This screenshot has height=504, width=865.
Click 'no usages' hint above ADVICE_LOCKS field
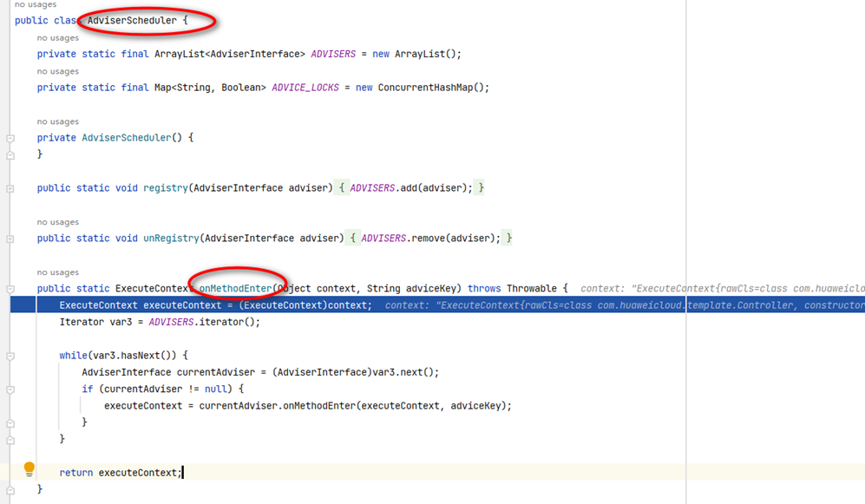tap(57, 70)
